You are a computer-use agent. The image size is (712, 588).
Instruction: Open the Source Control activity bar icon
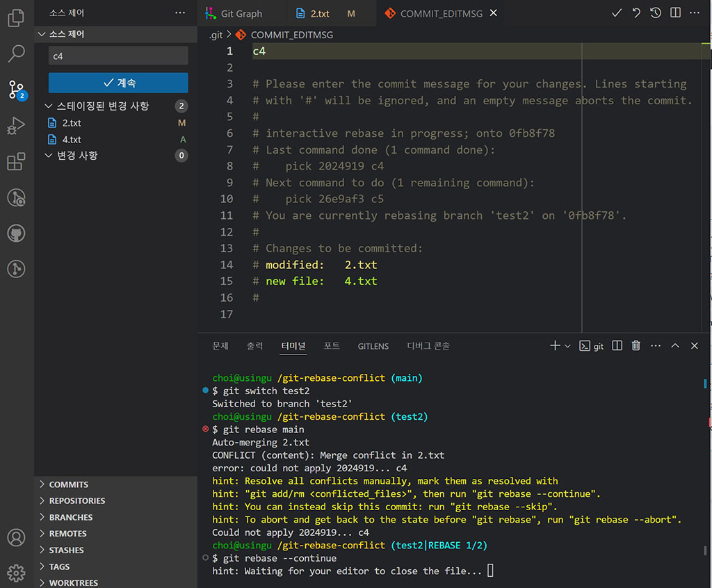pos(16,90)
